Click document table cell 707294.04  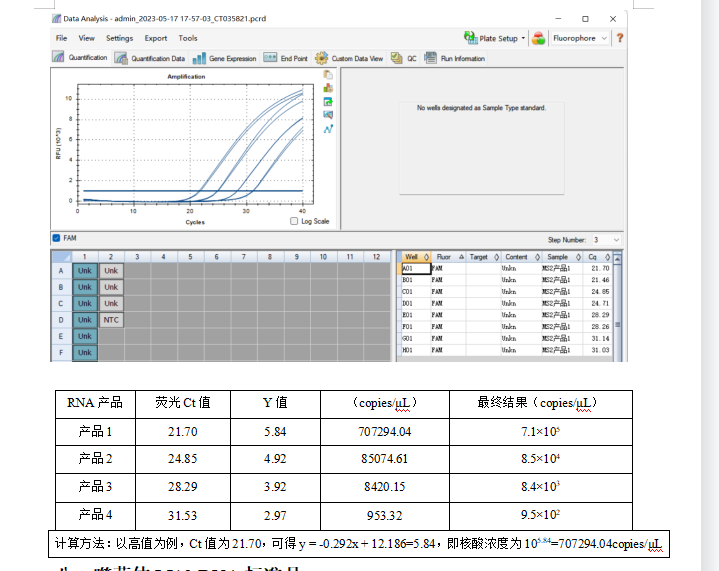(384, 432)
